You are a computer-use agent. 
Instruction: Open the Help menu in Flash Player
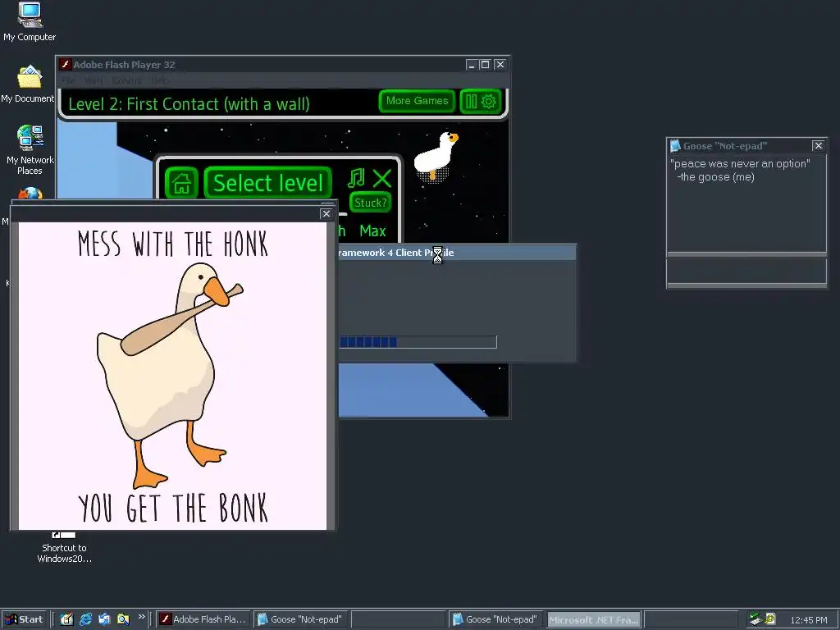(x=160, y=80)
